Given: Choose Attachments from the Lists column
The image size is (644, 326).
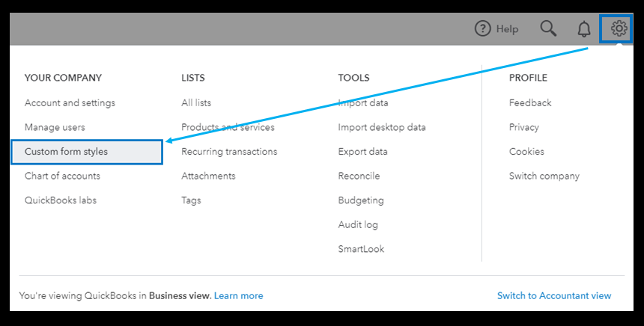Looking at the screenshot, I should 208,176.
